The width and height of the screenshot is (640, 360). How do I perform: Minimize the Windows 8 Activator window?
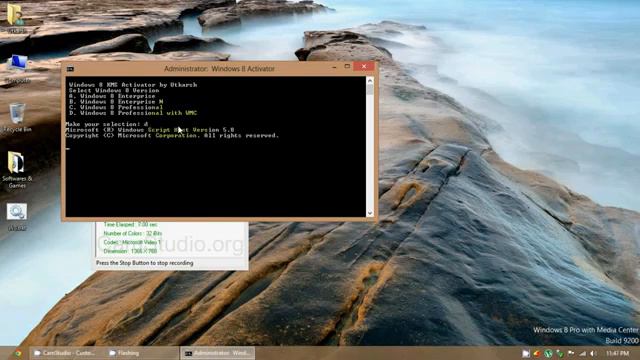[334, 67]
